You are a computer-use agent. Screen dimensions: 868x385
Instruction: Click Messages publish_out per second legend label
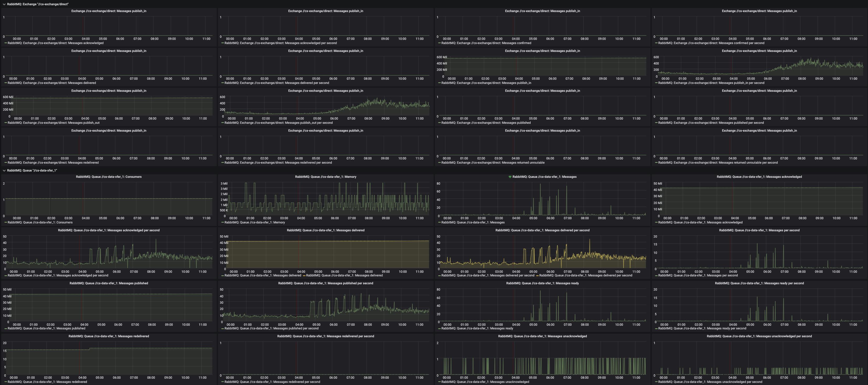click(x=278, y=123)
